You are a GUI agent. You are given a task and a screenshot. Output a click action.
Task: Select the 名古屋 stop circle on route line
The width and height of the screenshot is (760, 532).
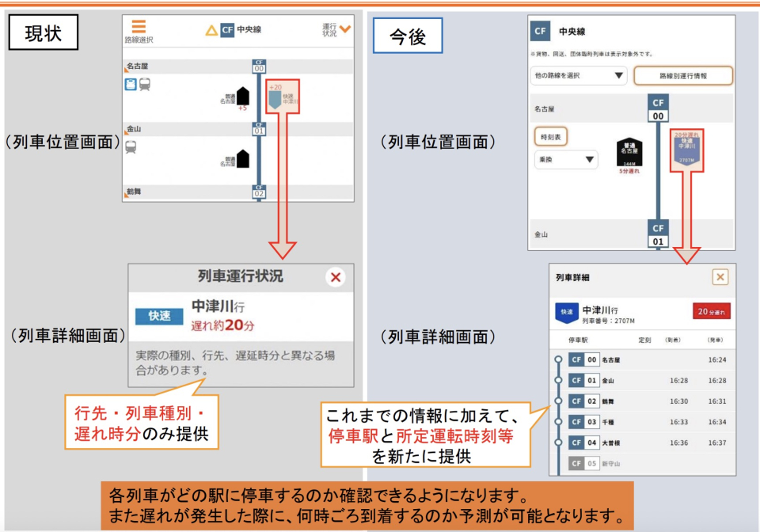[x=559, y=359]
